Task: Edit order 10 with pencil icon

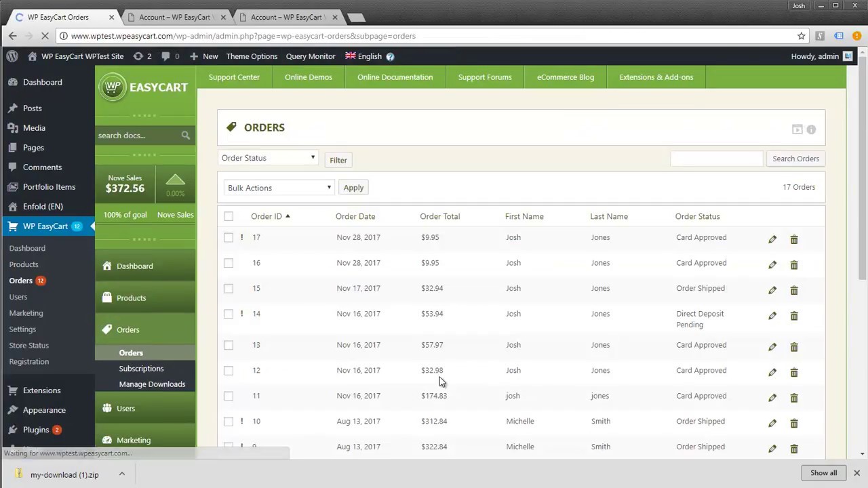Action: (772, 423)
